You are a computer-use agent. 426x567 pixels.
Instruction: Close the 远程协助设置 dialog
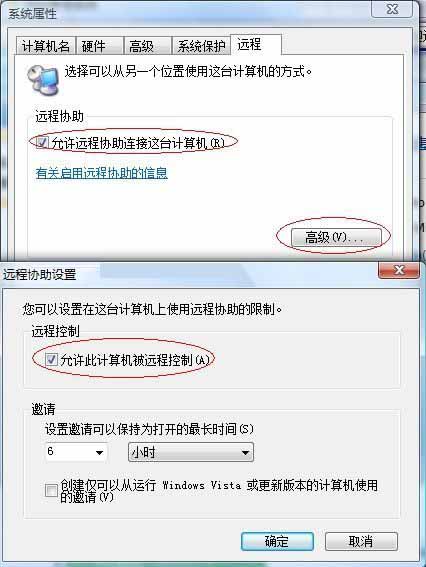399,270
